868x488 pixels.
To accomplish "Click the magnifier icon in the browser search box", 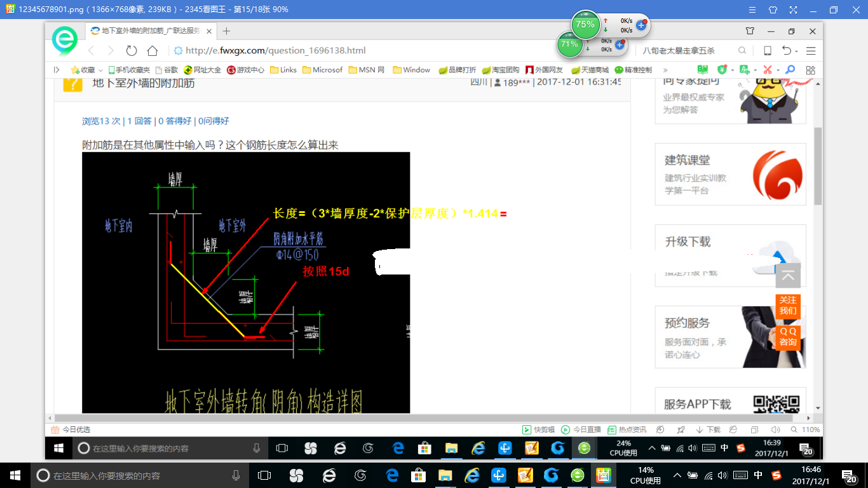I will [742, 51].
